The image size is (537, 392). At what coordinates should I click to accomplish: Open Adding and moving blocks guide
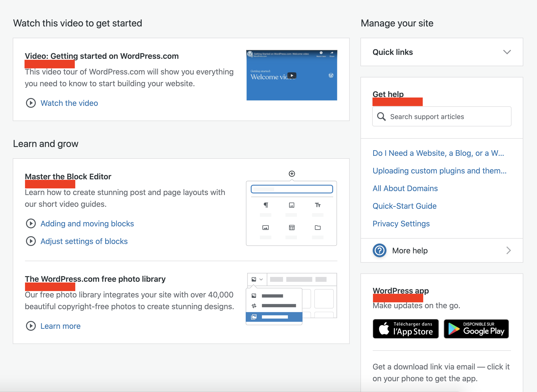tap(87, 224)
